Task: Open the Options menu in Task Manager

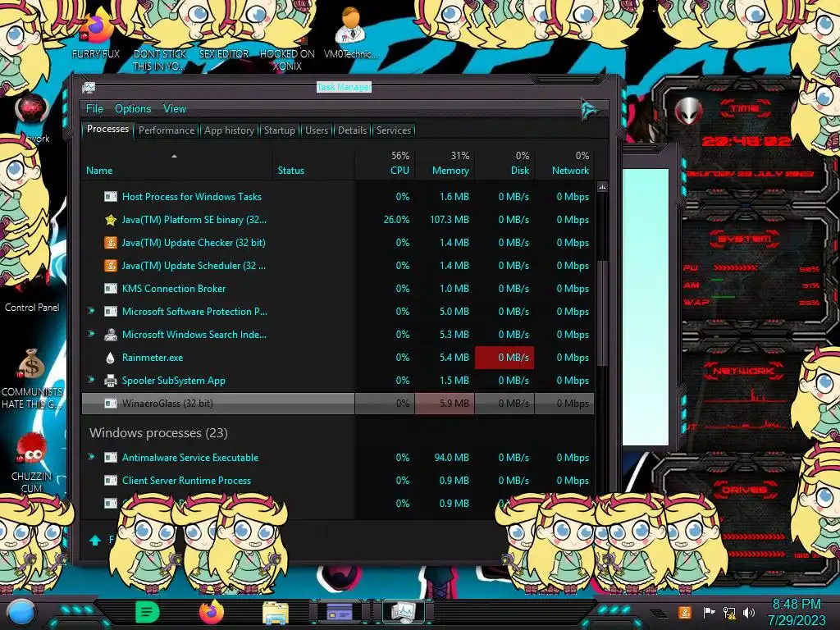Action: (133, 109)
